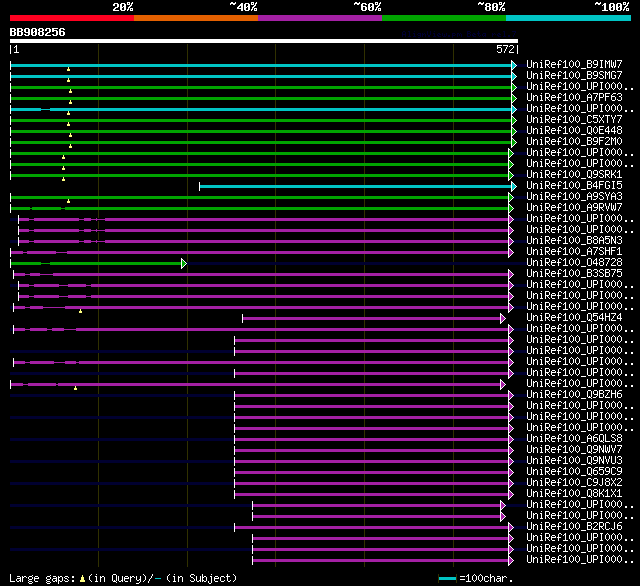Select the UniRef100_B2RCJ6 label
640x586 pixels.
[574, 527]
